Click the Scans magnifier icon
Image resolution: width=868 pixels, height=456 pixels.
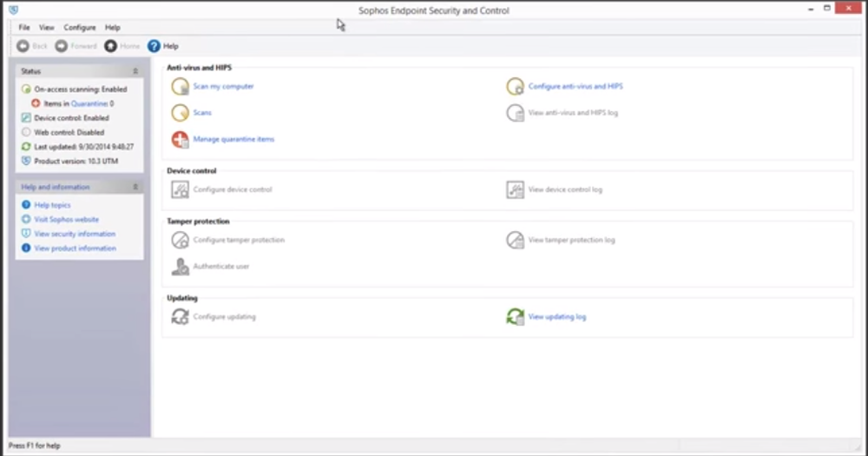[180, 112]
